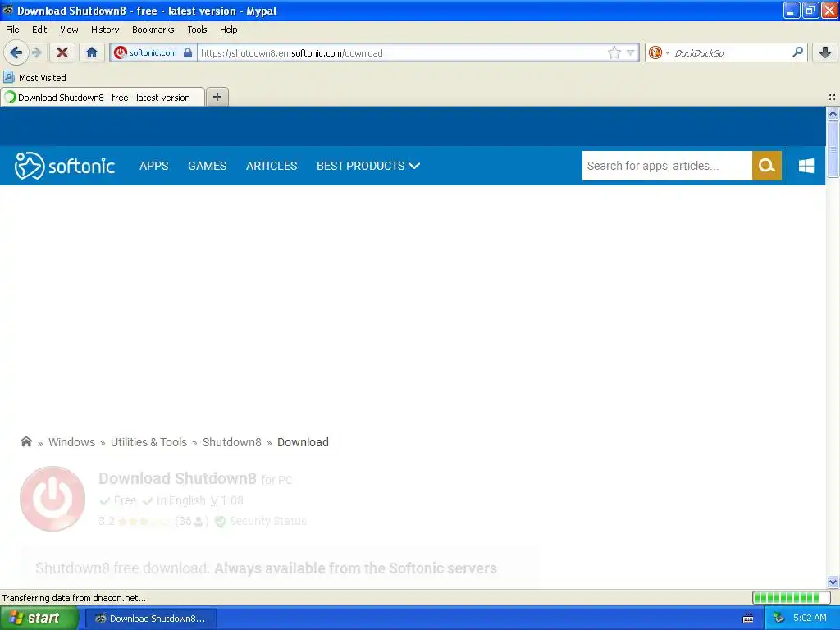Open the list all tabs button
Viewport: 840px width, 630px height.
pos(832,97)
